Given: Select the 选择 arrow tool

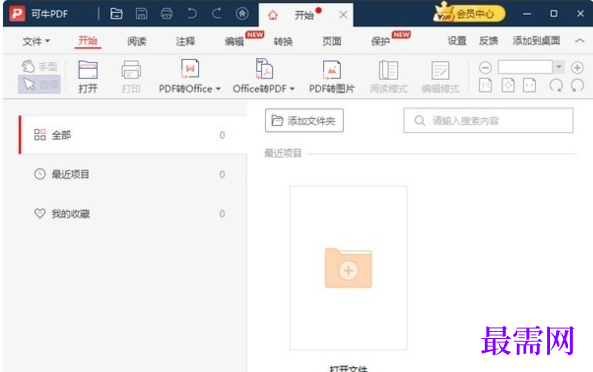Looking at the screenshot, I should tap(39, 84).
